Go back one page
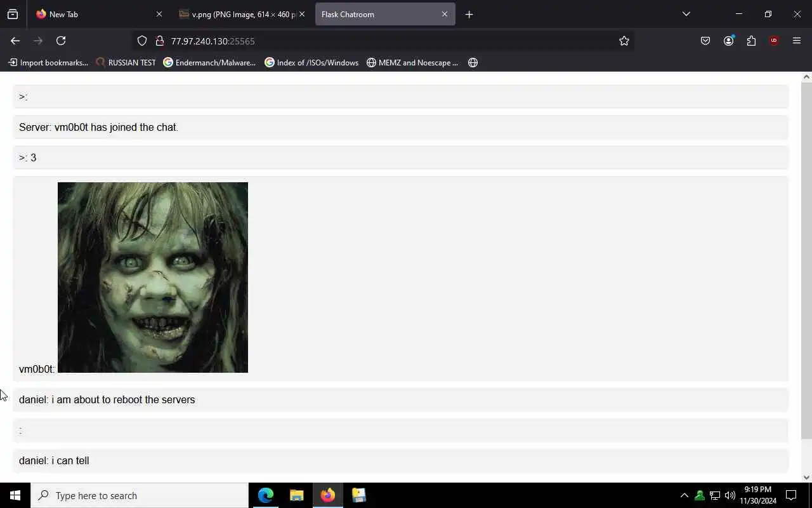This screenshot has height=508, width=812. [15, 41]
